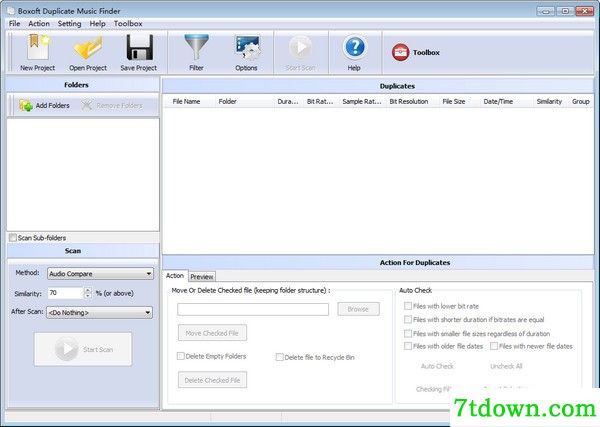
Task: Close the Boxoft Duplicate Music Finder window
Action: coord(584,11)
